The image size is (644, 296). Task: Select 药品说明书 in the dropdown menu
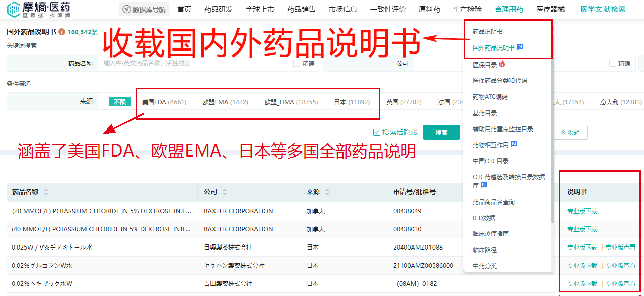[487, 31]
